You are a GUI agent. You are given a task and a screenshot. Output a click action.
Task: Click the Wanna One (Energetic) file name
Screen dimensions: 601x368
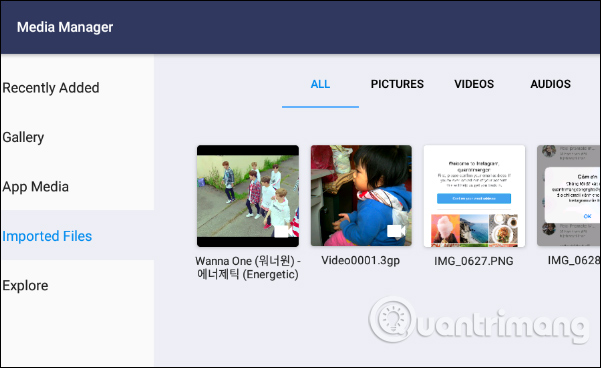248,268
